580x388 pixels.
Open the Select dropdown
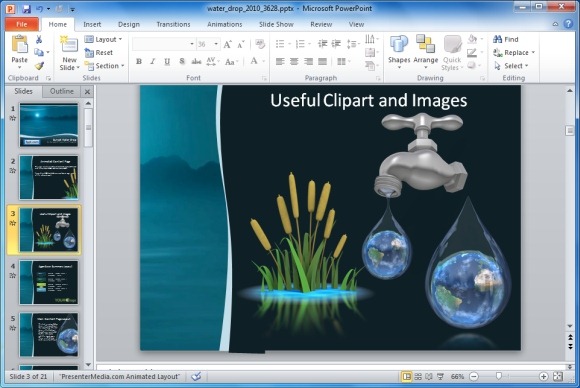[511, 66]
